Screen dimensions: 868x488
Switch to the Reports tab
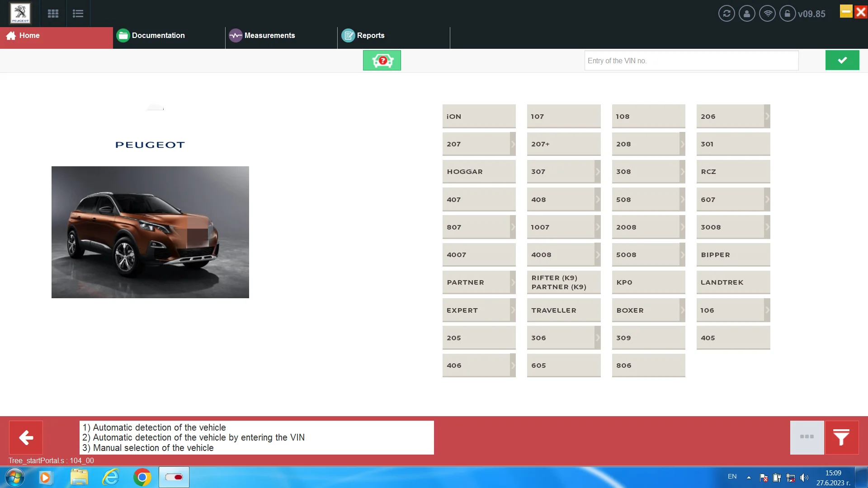coord(370,35)
